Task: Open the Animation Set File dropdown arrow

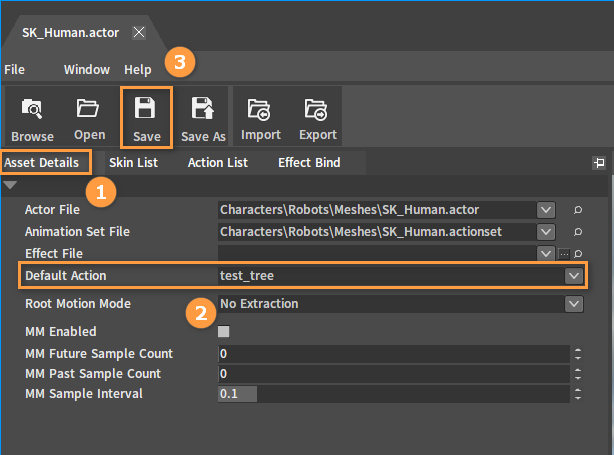Action: pos(546,232)
